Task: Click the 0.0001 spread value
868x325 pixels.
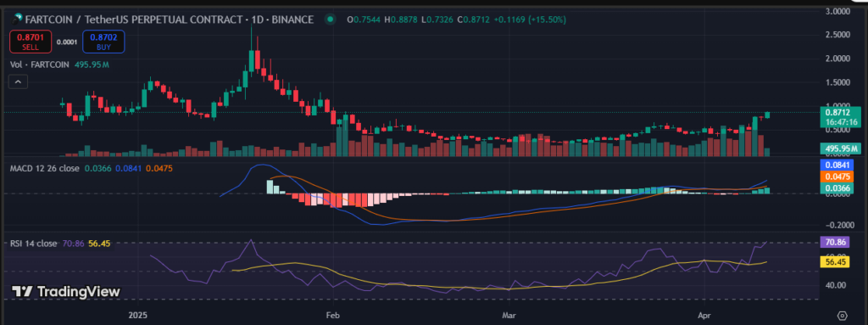Action: click(x=67, y=42)
